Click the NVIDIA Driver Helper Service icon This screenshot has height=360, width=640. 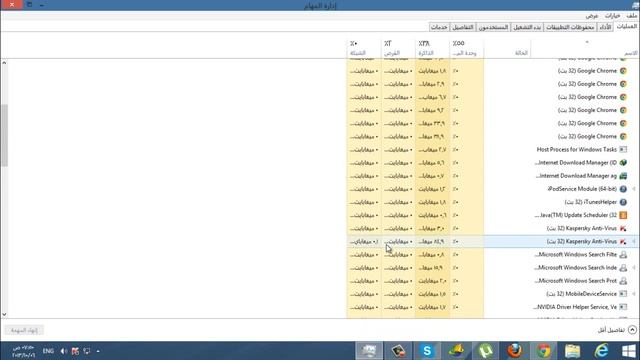(623, 307)
